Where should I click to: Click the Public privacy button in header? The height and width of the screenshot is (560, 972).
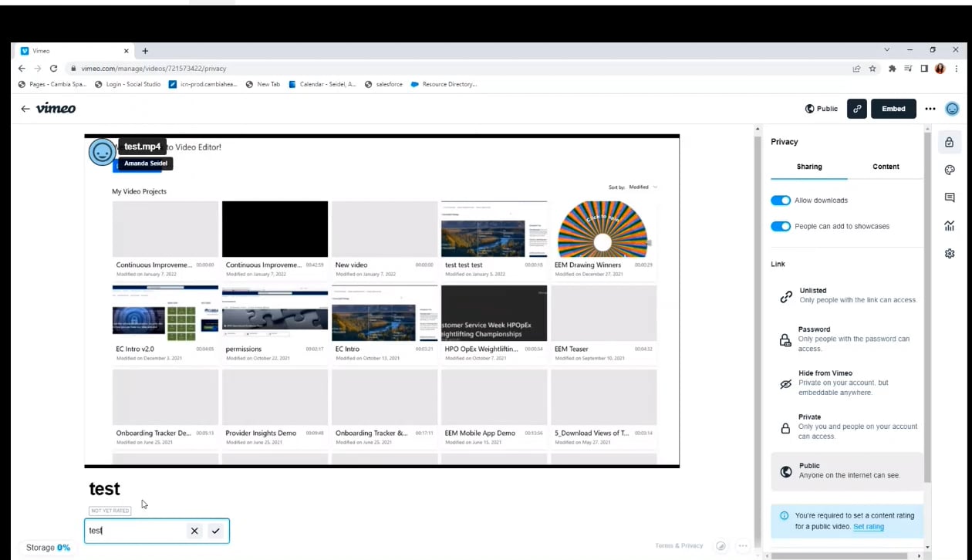[822, 109]
